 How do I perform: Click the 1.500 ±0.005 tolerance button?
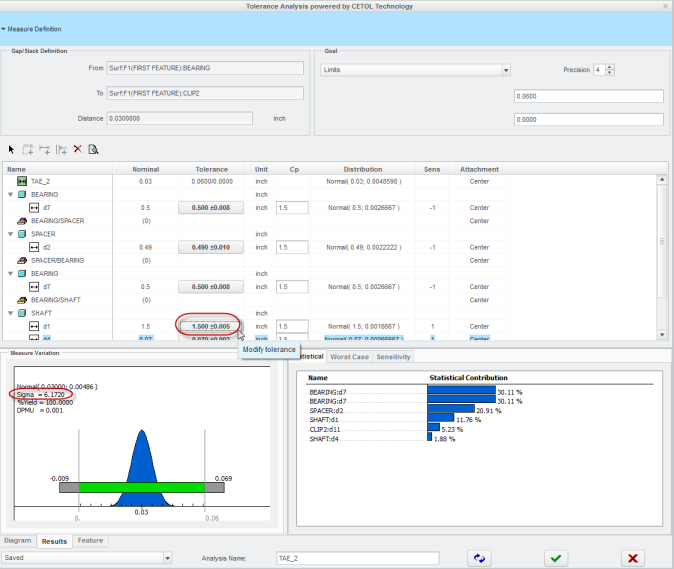(211, 326)
